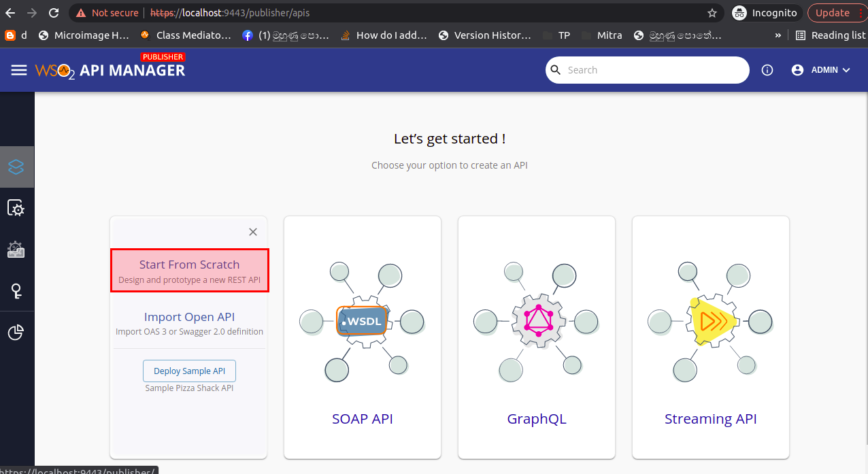
Task: Click 'Sample Pizza Shack API' text
Action: [x=189, y=388]
